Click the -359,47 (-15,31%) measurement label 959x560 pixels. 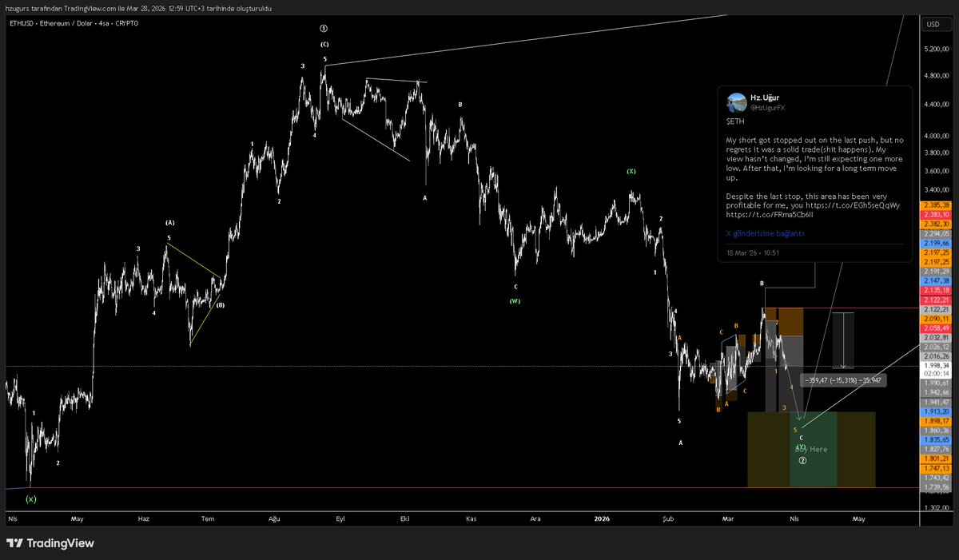coord(842,380)
